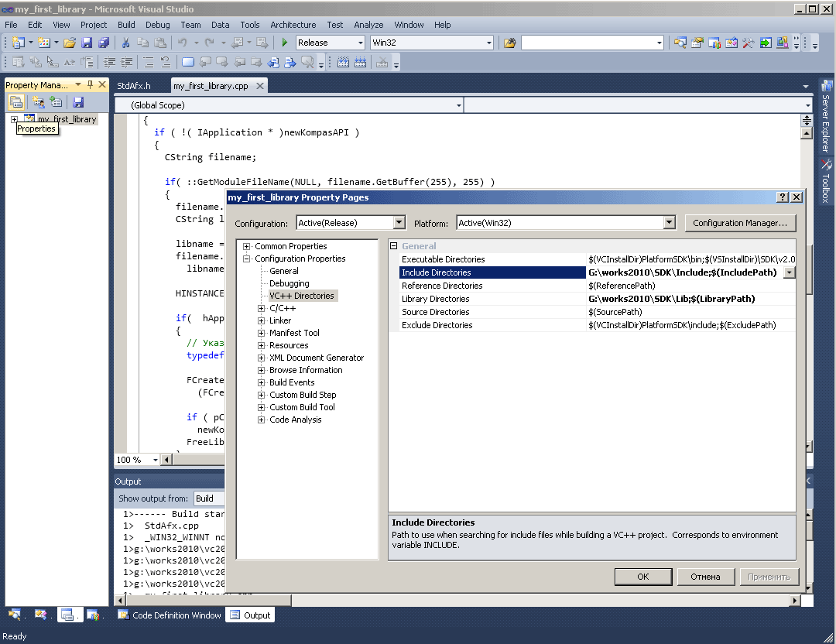Collapse the Configuration Properties node
The image size is (836, 644).
tap(247, 259)
